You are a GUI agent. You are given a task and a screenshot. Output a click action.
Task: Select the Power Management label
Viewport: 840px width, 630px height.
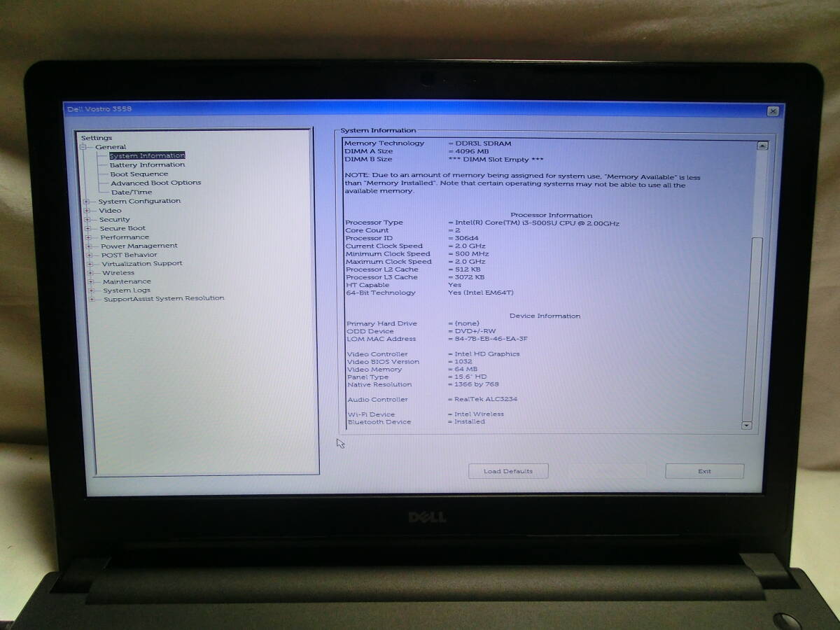[139, 246]
